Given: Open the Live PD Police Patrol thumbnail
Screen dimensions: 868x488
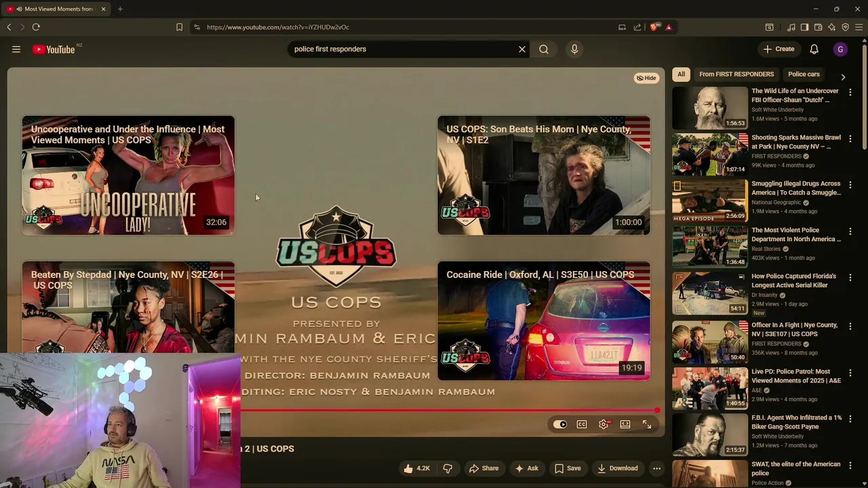Looking at the screenshot, I should [710, 388].
